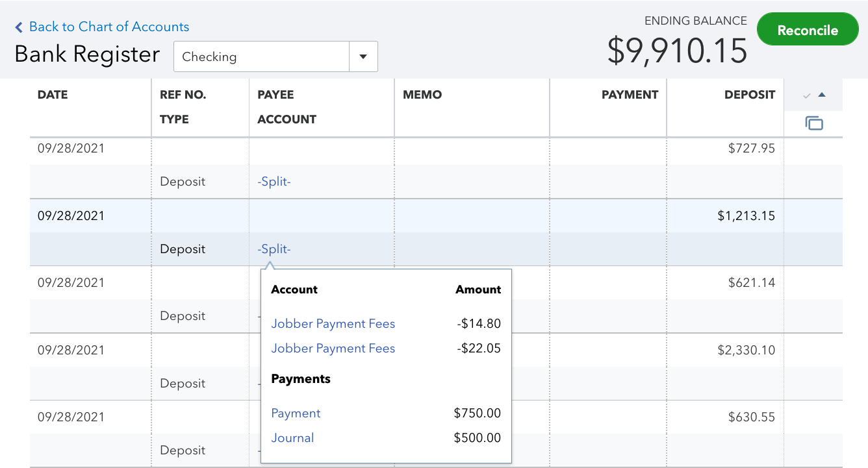
Task: Open the Jobber Payment Fees -$22.05 entry
Action: 333,349
